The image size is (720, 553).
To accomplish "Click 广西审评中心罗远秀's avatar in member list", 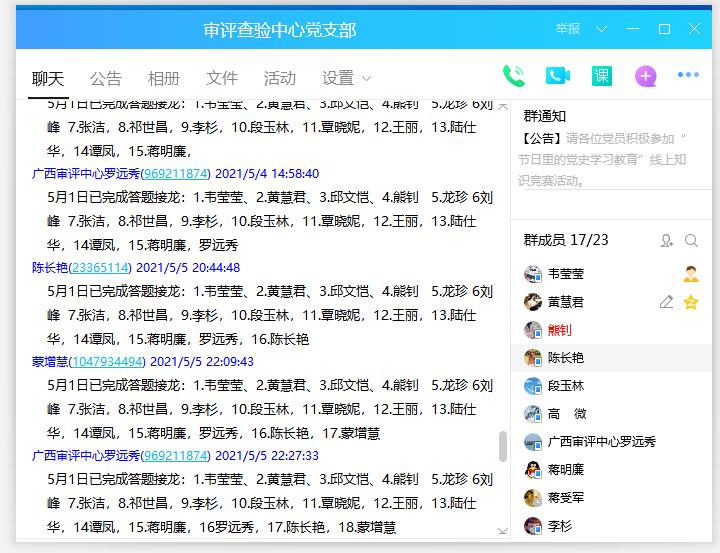I will pyautogui.click(x=533, y=442).
